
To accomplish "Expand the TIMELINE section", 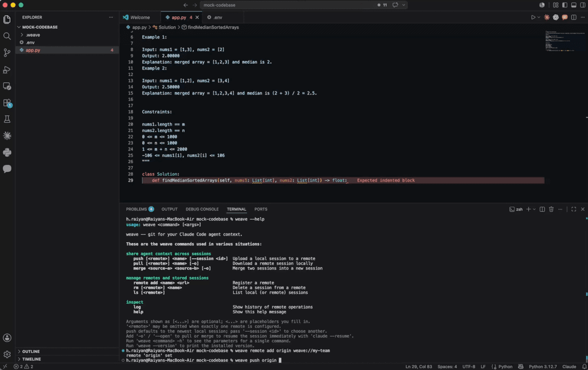I will 32,359.
